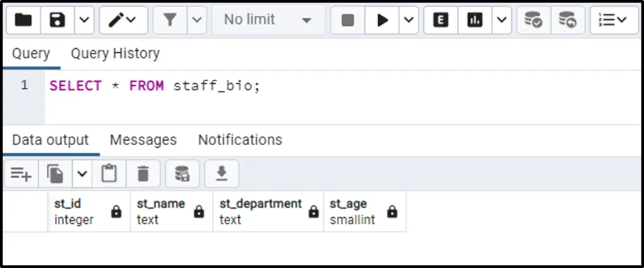
Task: Open the Save File dropdown arrow
Action: point(83,20)
